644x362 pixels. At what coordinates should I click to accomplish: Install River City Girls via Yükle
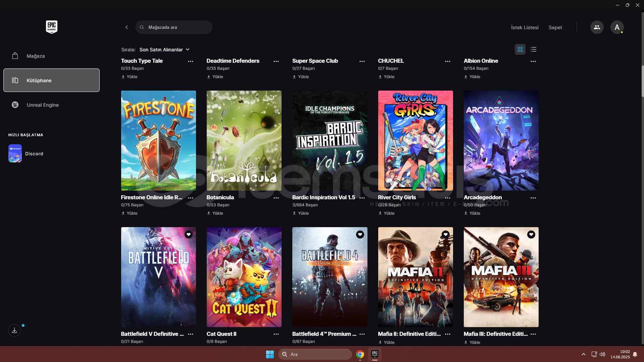click(x=386, y=213)
